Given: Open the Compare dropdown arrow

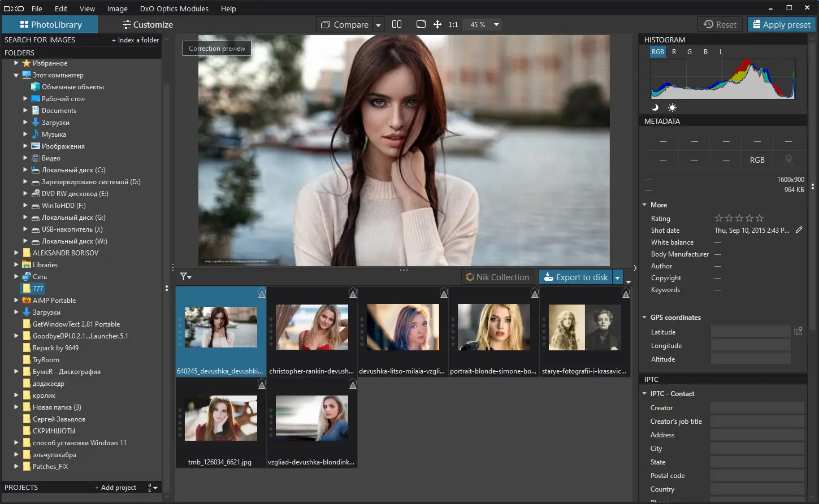Looking at the screenshot, I should [378, 24].
